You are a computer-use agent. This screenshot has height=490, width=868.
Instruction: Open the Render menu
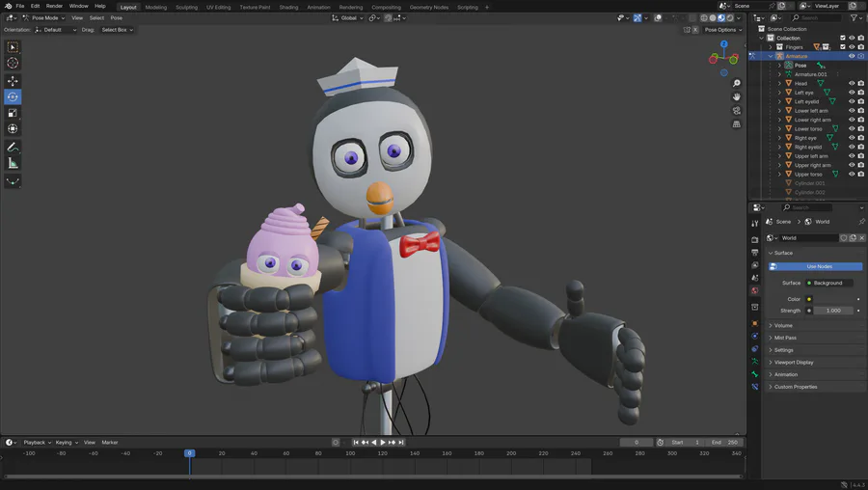[54, 6]
